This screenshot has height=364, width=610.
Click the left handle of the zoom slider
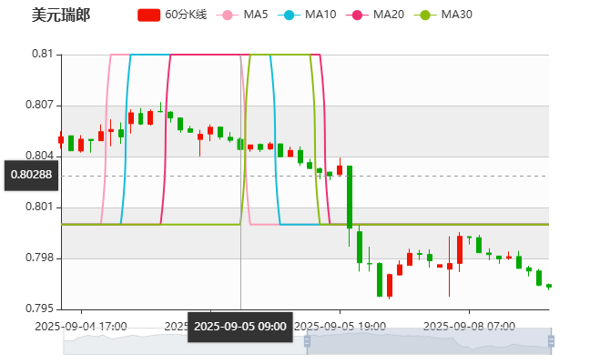pyautogui.click(x=307, y=341)
